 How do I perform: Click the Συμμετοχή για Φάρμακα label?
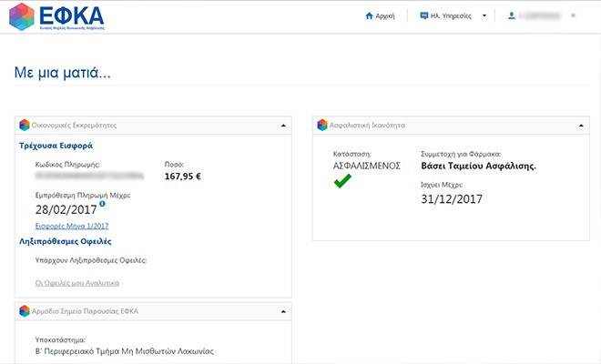[461, 154]
